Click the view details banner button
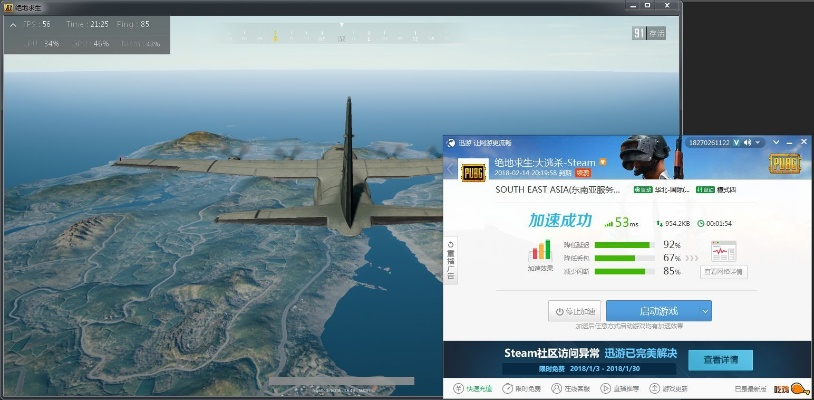Image resolution: width=814 pixels, height=400 pixels. click(x=720, y=359)
